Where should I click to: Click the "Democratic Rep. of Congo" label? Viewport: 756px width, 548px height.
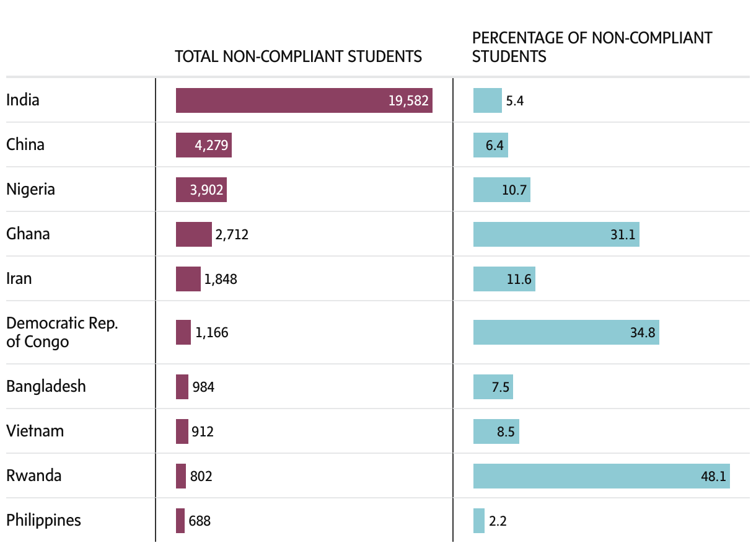(61, 332)
